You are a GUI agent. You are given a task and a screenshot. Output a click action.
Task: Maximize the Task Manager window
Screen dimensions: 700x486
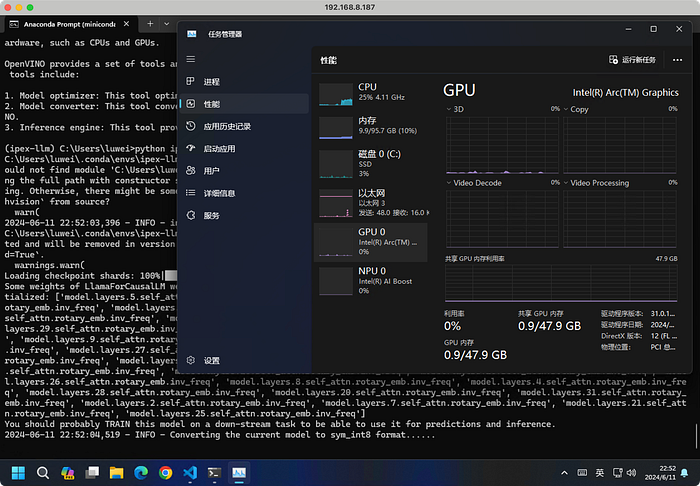click(x=654, y=29)
